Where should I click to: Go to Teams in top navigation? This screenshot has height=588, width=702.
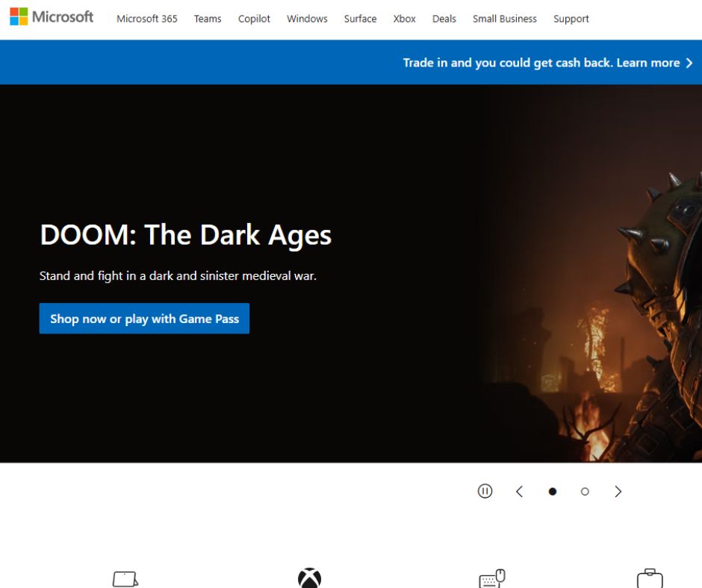click(208, 19)
